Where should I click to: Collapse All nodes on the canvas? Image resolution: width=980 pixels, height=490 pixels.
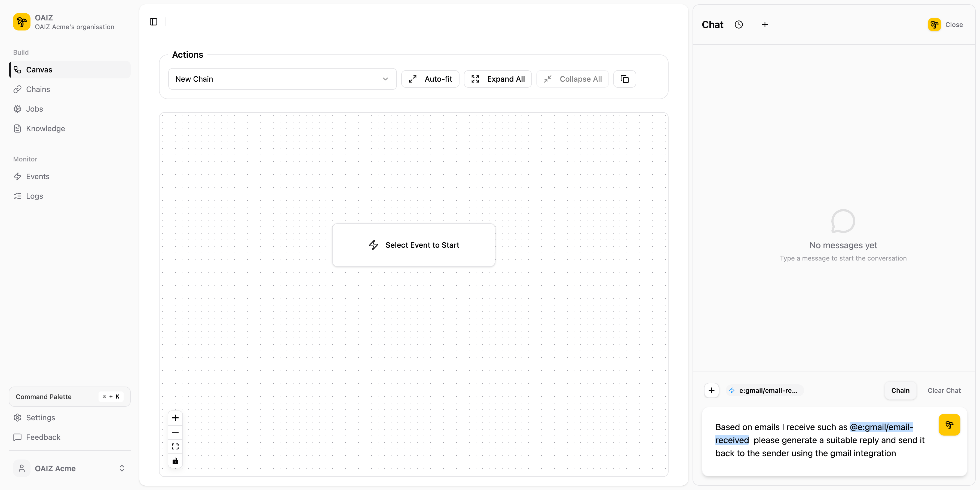tap(572, 79)
